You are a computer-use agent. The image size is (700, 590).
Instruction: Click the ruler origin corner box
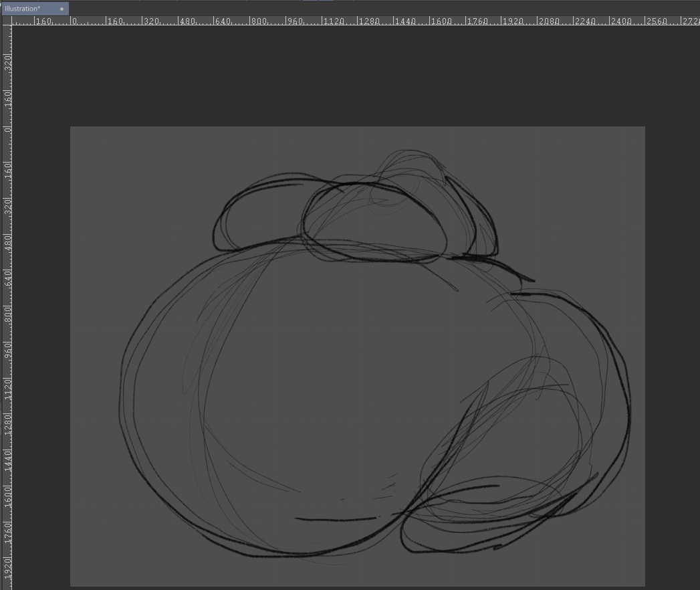(x=6, y=20)
